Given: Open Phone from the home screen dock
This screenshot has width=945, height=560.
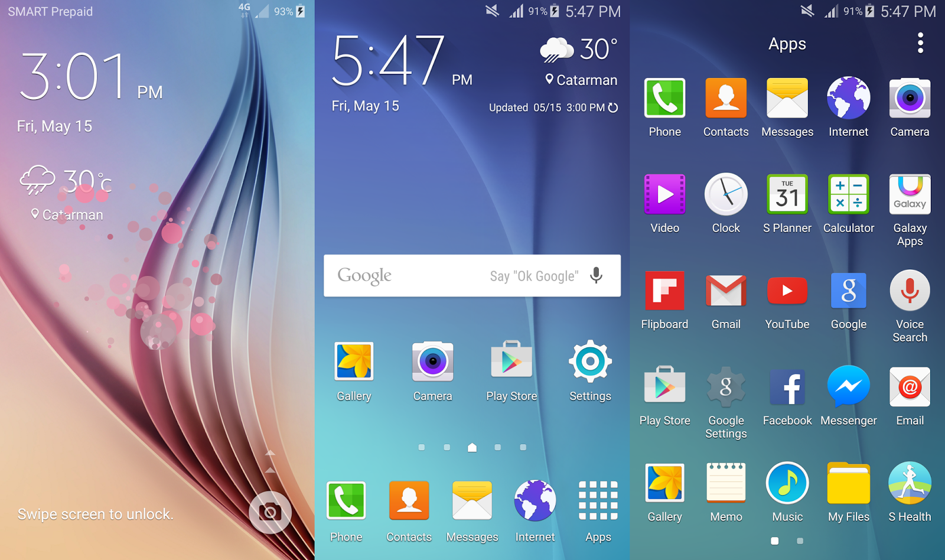Looking at the screenshot, I should click(x=346, y=512).
